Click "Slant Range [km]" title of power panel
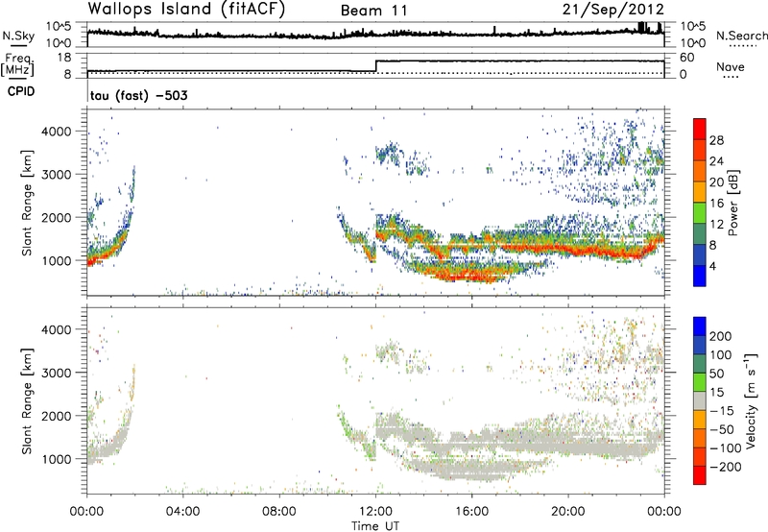Screen dimensions: 768x532 (27, 203)
